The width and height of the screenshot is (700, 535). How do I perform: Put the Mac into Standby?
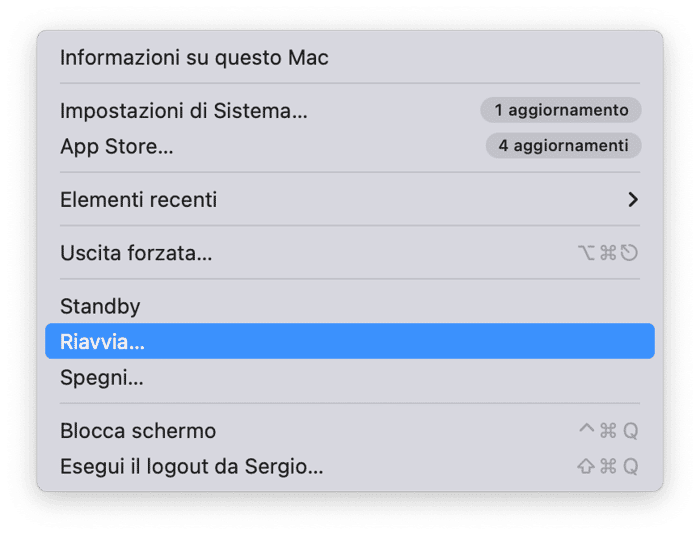(x=100, y=306)
